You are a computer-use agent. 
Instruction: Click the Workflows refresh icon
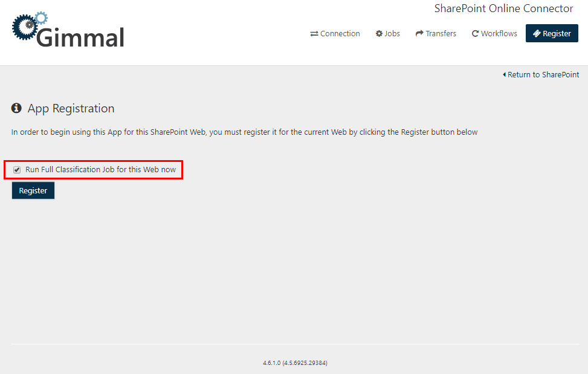[x=475, y=34]
